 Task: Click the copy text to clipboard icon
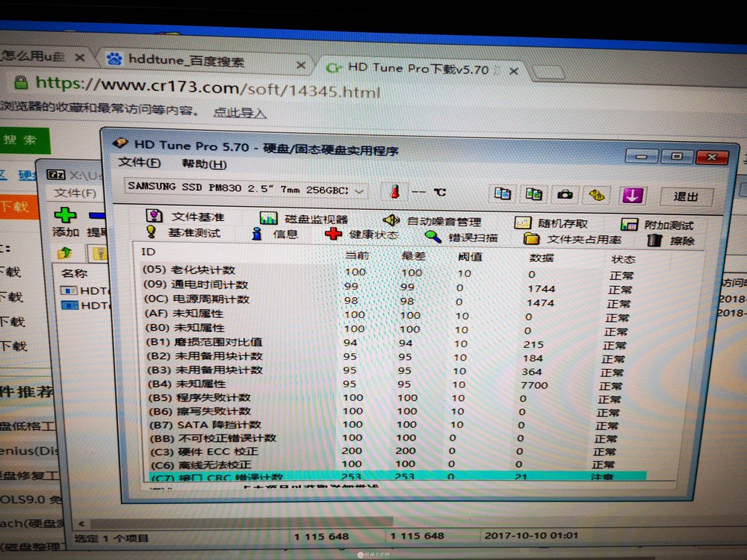[x=503, y=194]
